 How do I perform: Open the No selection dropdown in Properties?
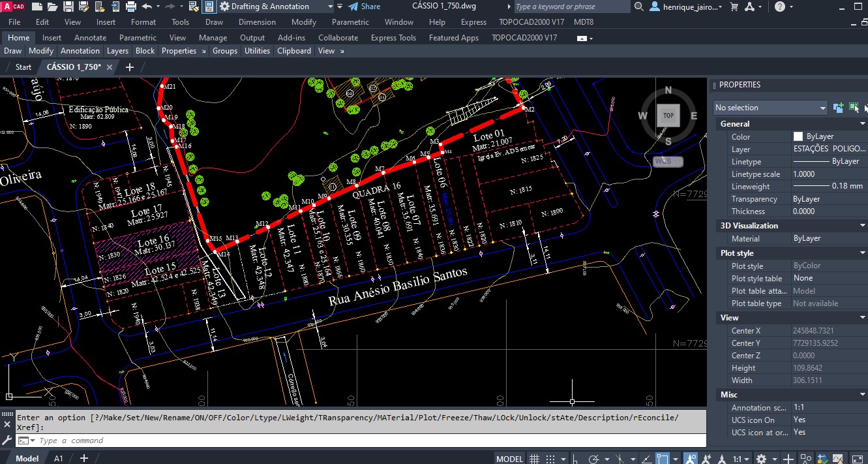pos(770,107)
